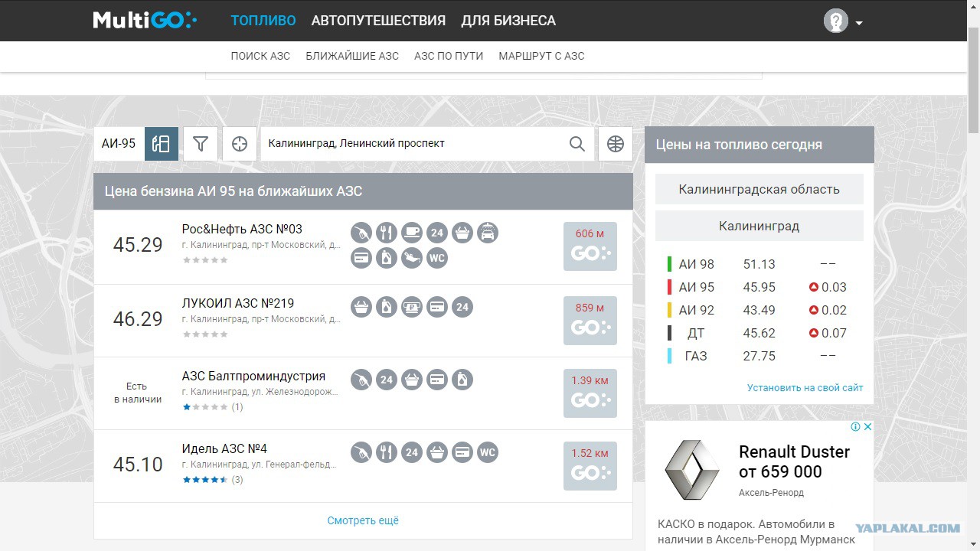Click WC icon for Рос&Нефть АЗС №03
The height and width of the screenshot is (551, 980).
click(437, 258)
